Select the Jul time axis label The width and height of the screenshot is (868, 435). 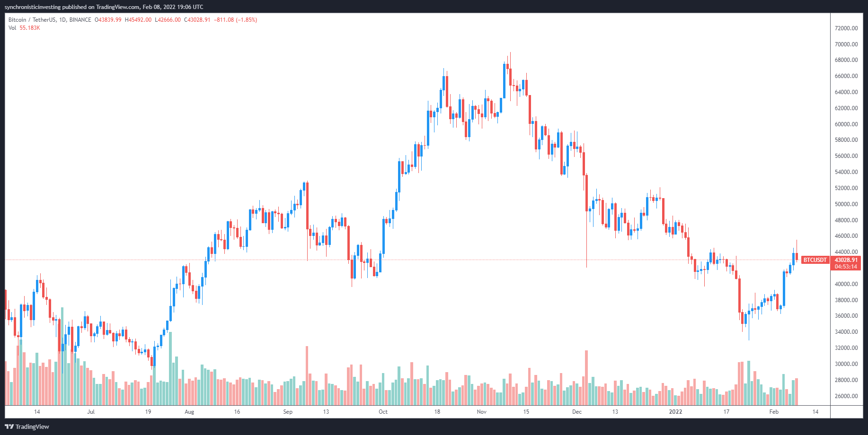91,412
